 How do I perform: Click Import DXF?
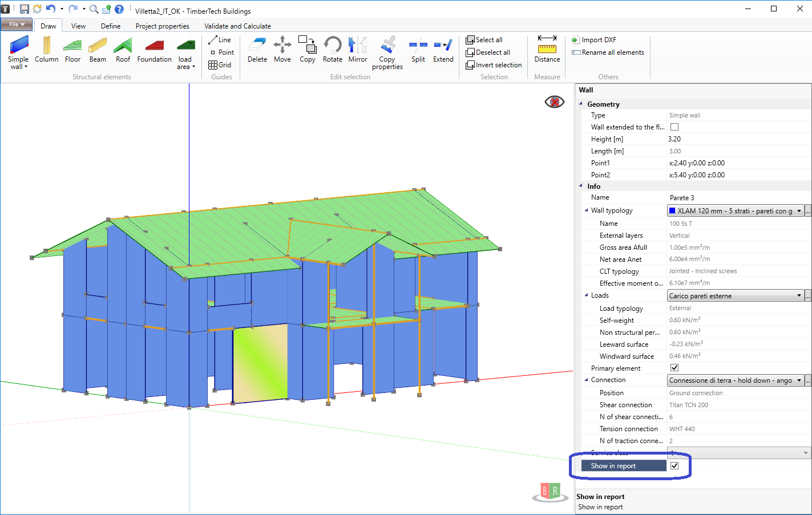coord(594,40)
